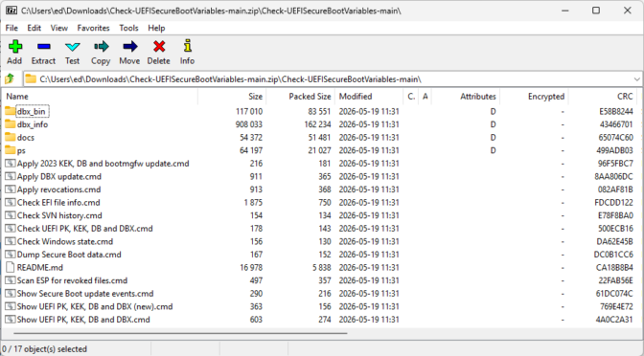Click icon of Apply DBX update.cmd
Viewport: 644px width, 356px height.
10,176
